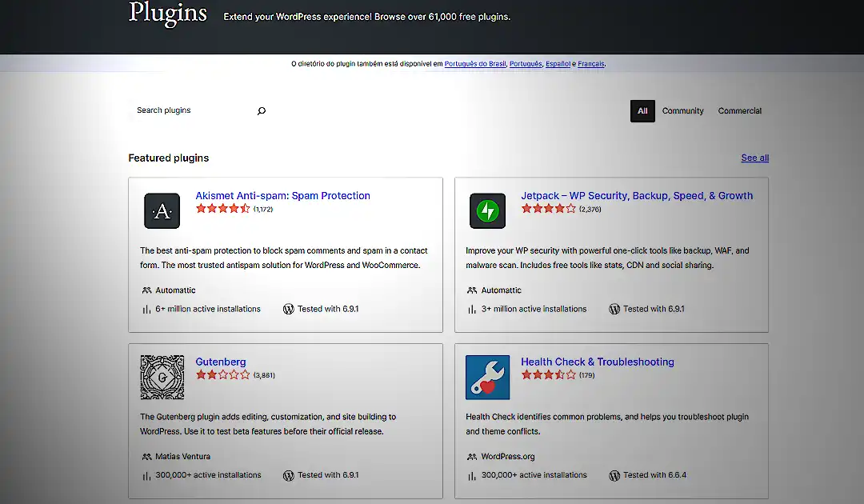Open the Jetpack green lightning icon
The image size is (864, 504).
pos(488,211)
